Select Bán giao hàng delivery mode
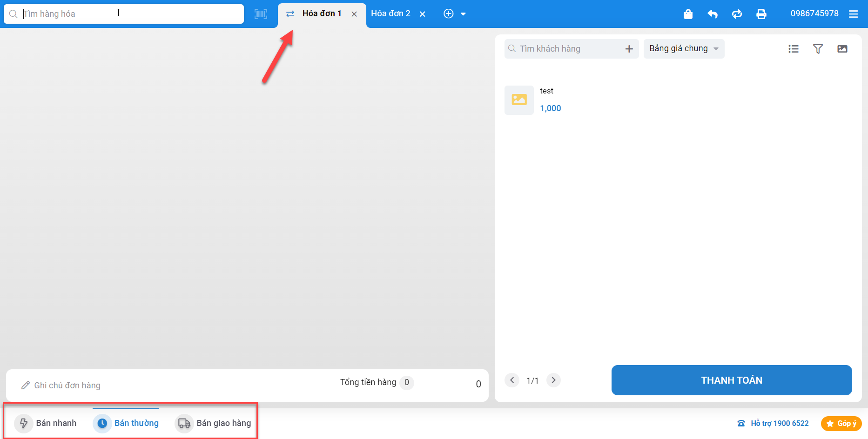 [213, 423]
